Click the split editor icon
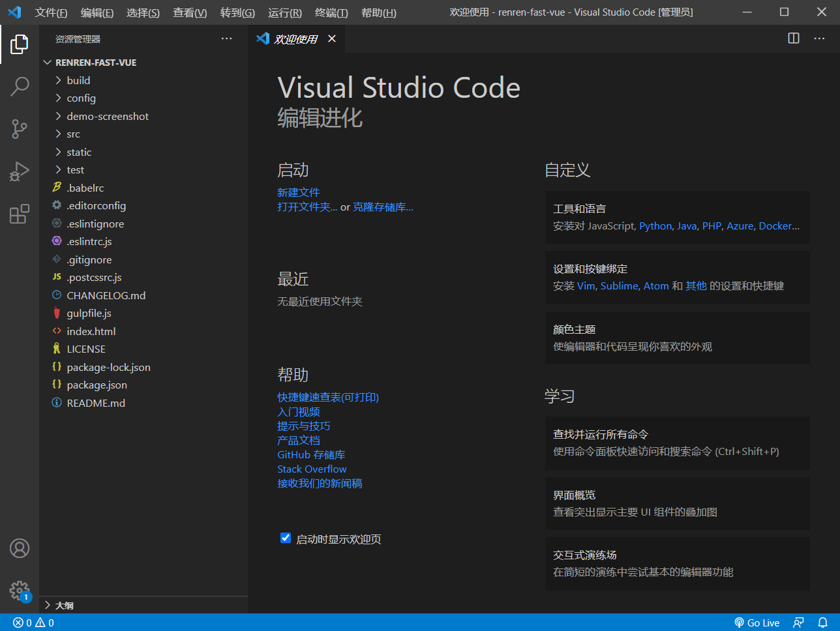 point(794,38)
